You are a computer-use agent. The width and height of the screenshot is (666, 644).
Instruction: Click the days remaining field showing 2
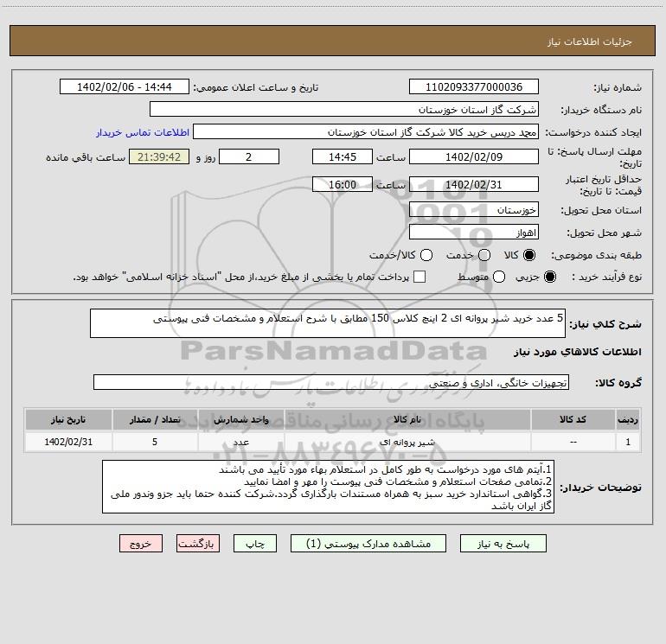(249, 156)
